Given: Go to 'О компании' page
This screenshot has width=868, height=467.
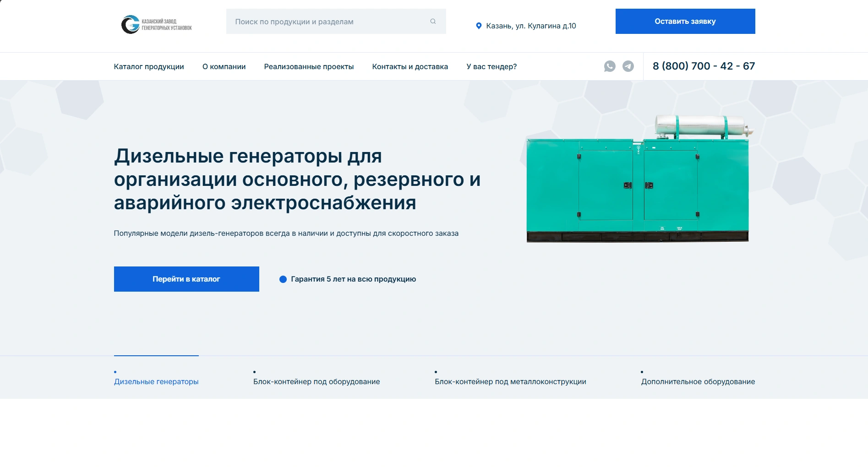Looking at the screenshot, I should point(224,67).
